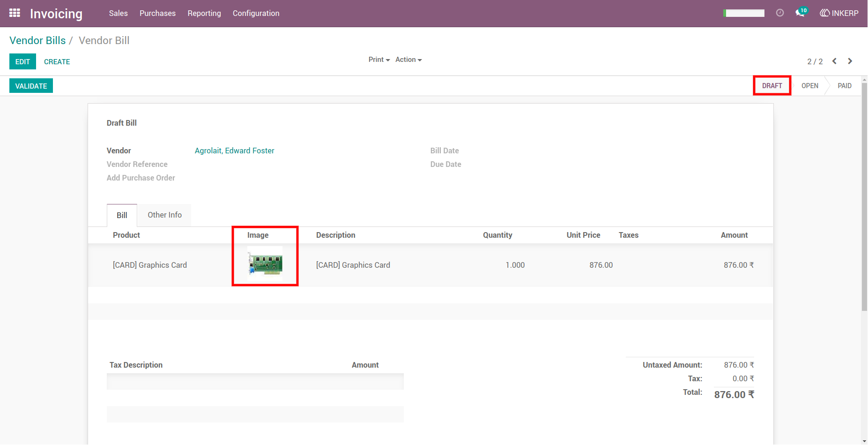This screenshot has height=445, width=868.
Task: Click the OPEN status stage
Action: click(x=810, y=86)
